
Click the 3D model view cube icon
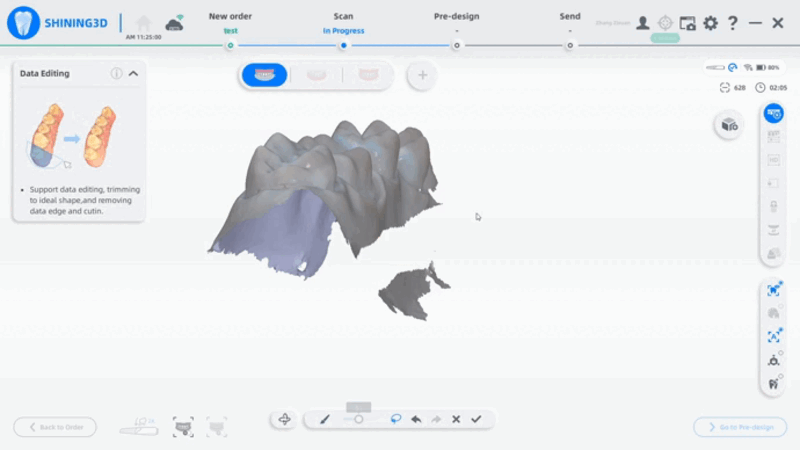point(729,125)
